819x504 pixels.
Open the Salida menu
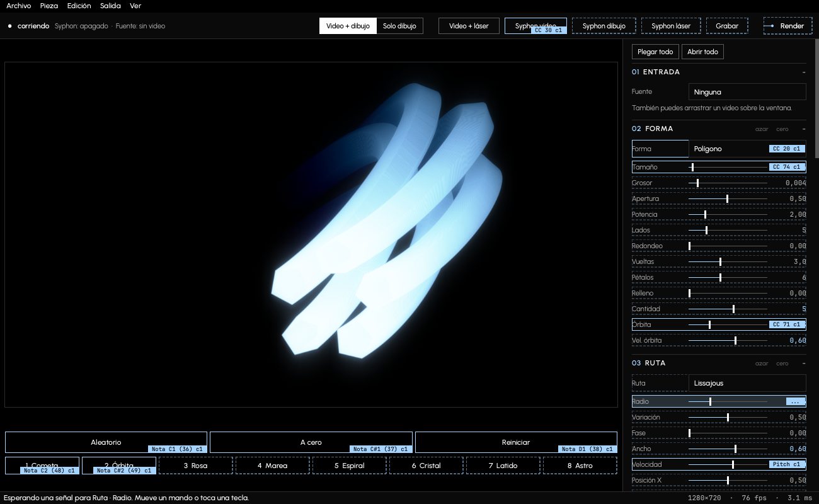110,6
